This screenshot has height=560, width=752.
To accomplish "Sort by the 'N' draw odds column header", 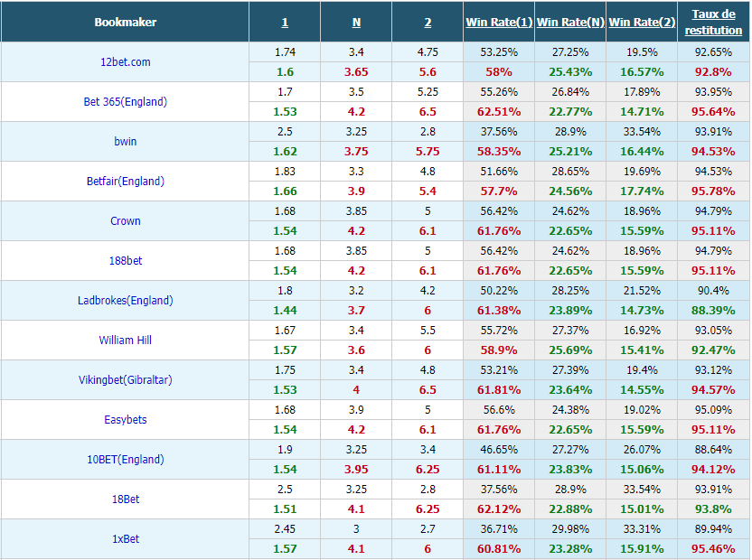I will pyautogui.click(x=356, y=23).
